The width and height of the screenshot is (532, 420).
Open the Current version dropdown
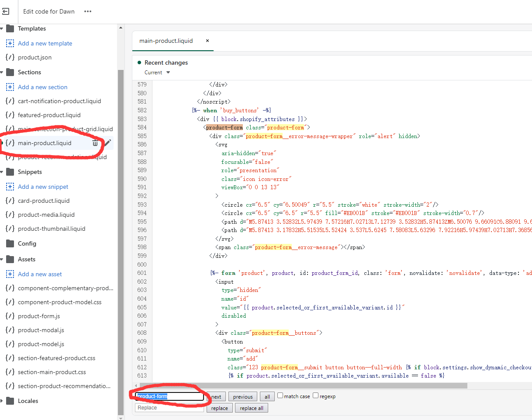(x=157, y=73)
